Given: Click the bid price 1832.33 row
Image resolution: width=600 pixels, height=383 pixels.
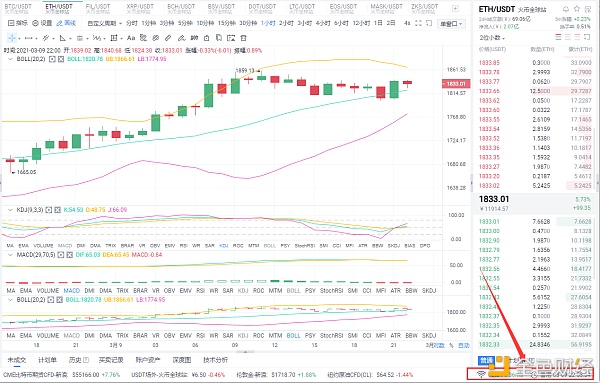Looking at the screenshot, I should (535, 345).
